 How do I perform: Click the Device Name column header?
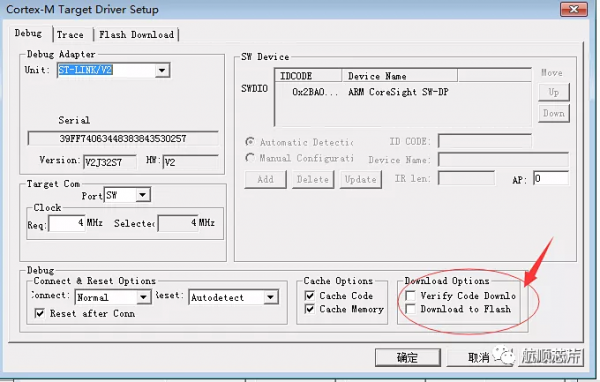399,76
